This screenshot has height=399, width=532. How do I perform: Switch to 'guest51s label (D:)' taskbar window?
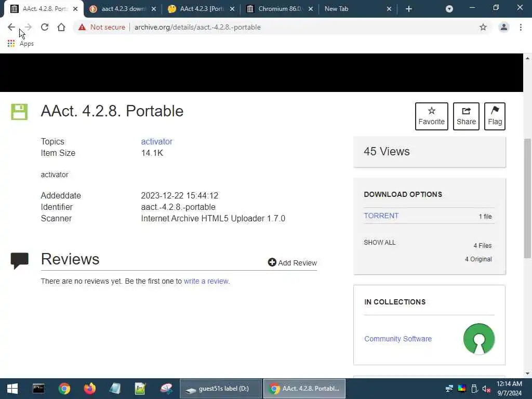coord(220,389)
